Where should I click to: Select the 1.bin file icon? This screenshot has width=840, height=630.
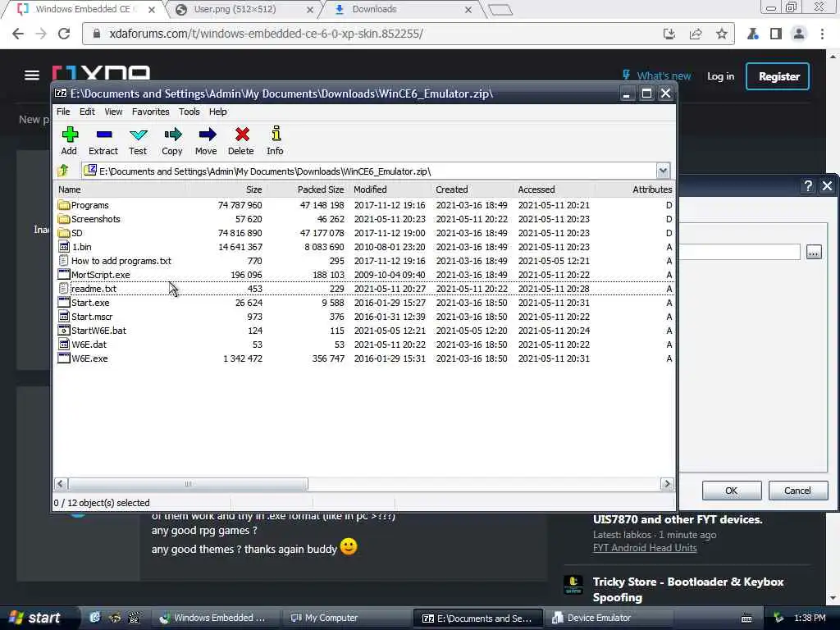click(64, 247)
